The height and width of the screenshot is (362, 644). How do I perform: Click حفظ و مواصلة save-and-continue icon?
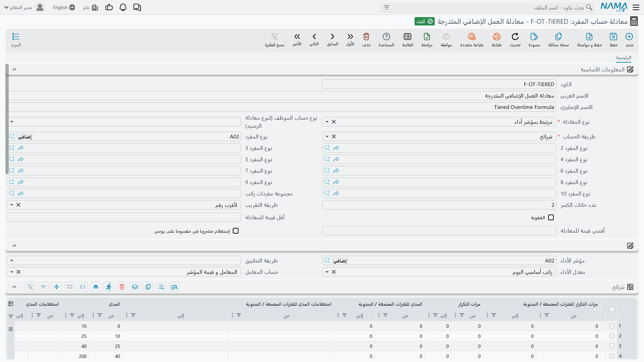click(589, 37)
